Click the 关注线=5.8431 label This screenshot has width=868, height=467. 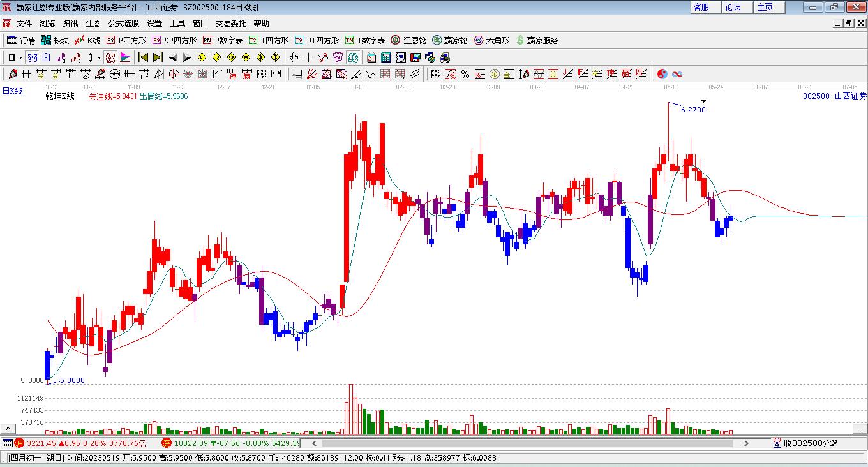point(112,96)
